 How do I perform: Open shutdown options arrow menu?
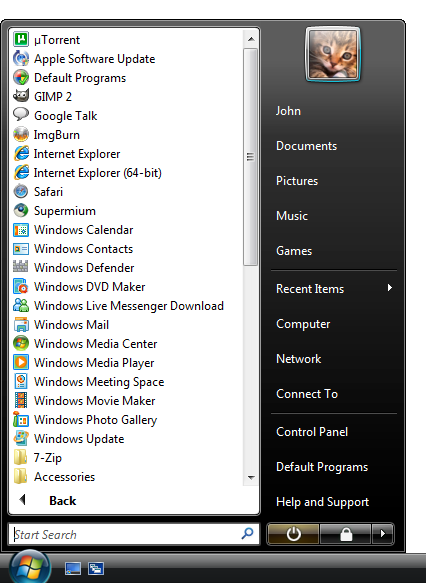pyautogui.click(x=383, y=534)
